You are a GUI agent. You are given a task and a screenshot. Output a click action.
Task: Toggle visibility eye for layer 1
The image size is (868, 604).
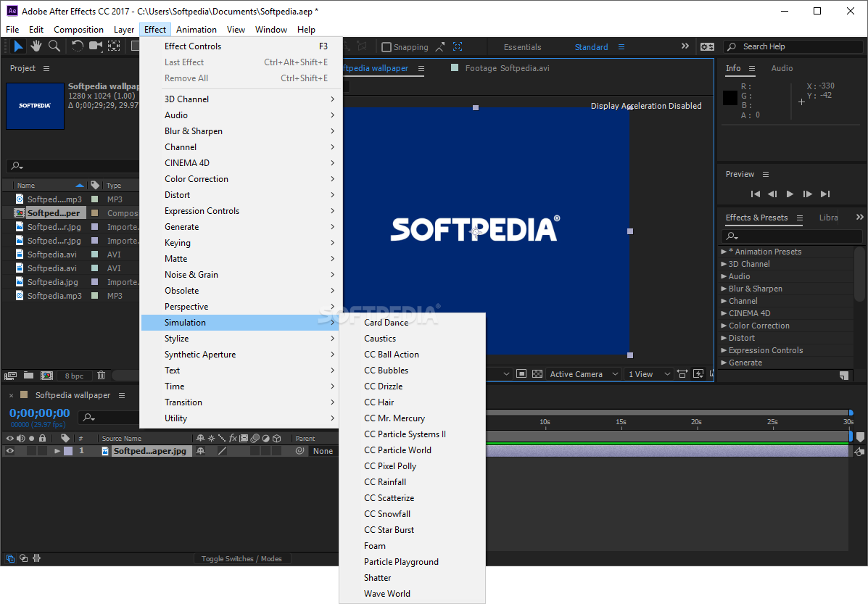10,451
